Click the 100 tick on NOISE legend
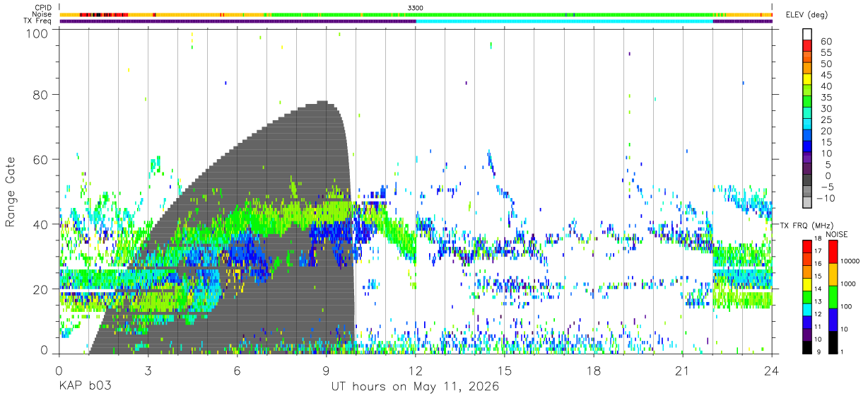 (845, 307)
